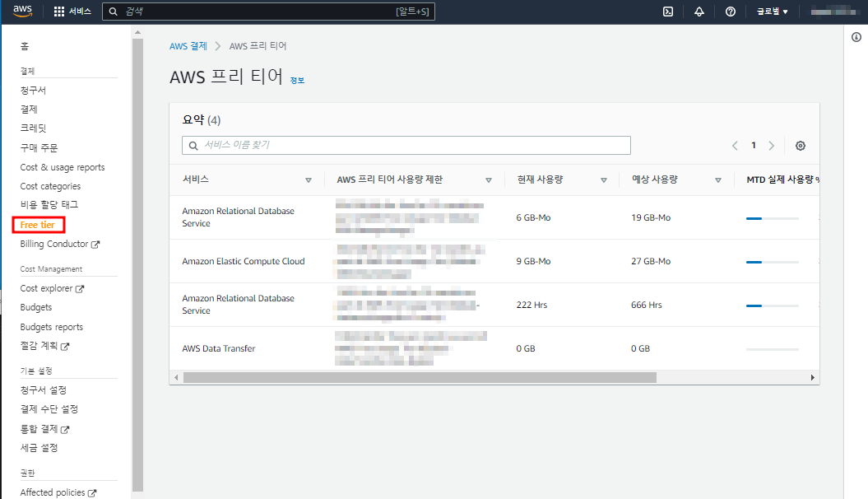This screenshot has width=868, height=499.
Task: Open Affected policies link
Action: click(x=53, y=493)
